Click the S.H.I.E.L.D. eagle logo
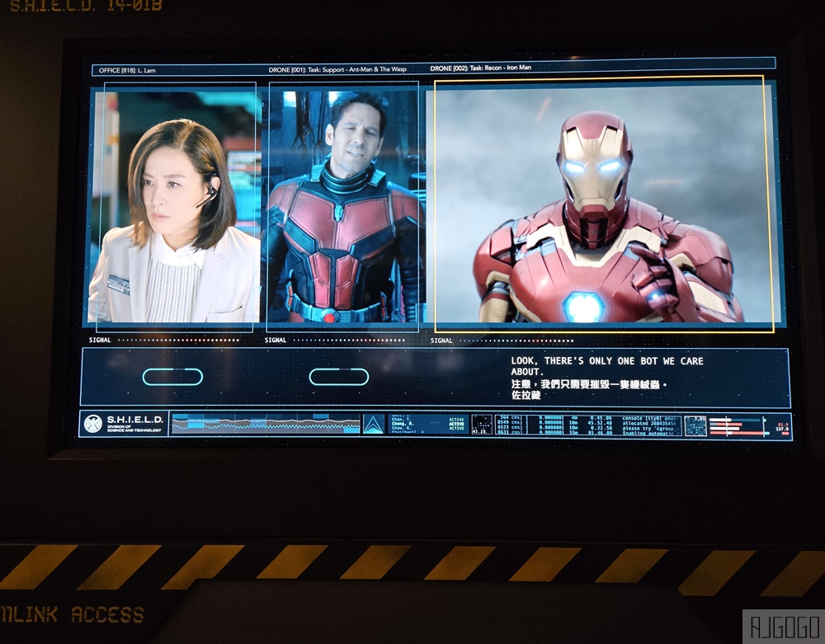825x644 pixels. click(93, 423)
